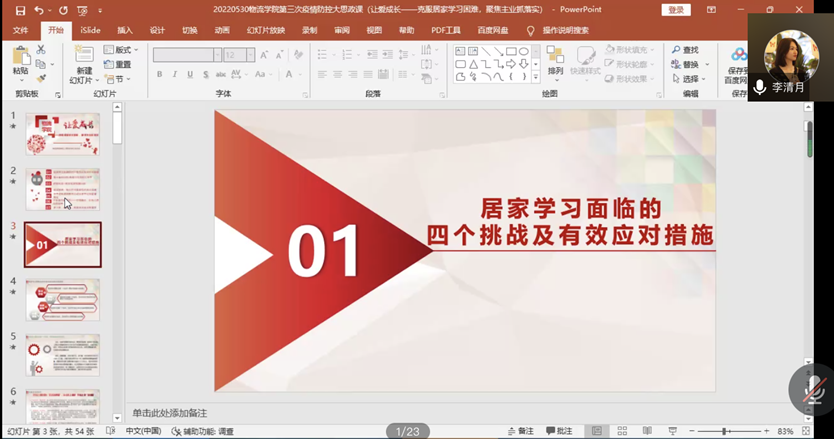
Task: Click the Save icon in quick access toolbar
Action: (19, 10)
